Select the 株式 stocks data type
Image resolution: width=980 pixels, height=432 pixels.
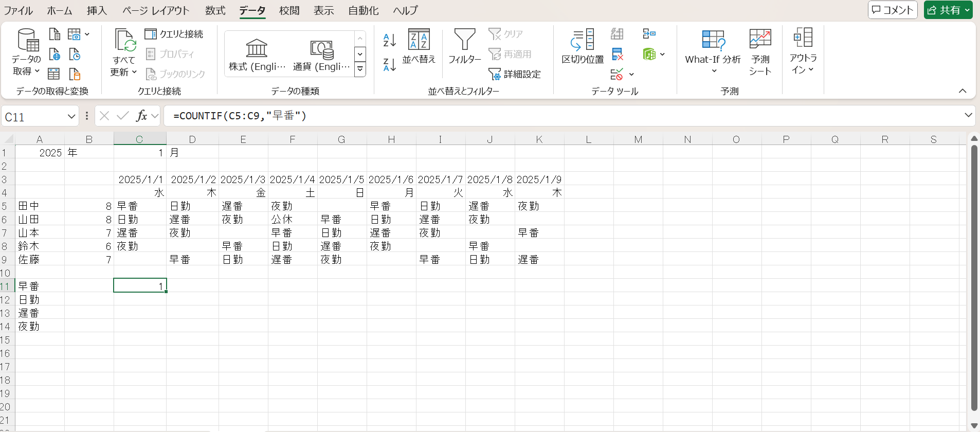pos(257,55)
